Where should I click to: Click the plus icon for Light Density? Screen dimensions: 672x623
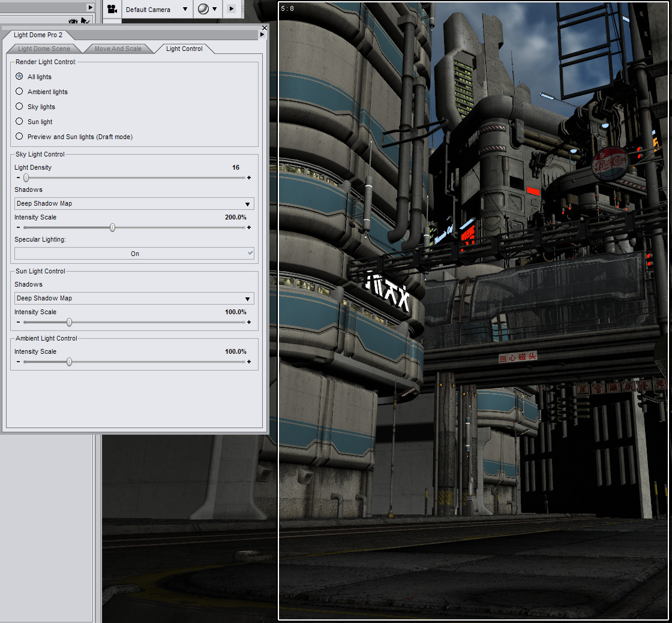point(249,178)
